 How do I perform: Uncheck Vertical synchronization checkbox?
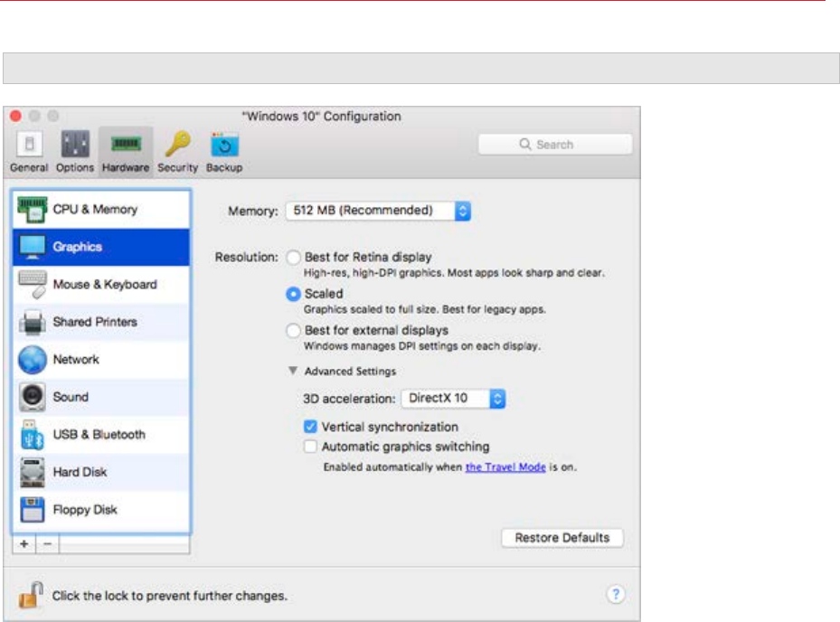click(x=310, y=427)
